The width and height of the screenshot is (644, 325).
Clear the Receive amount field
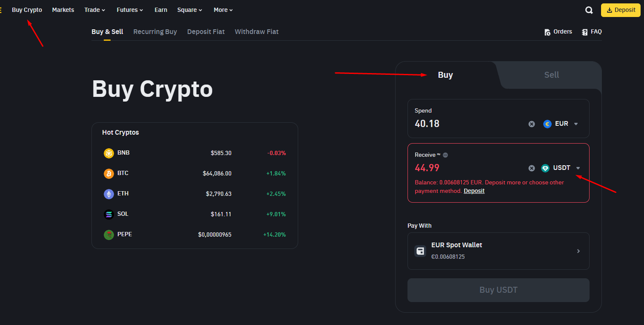[532, 168]
